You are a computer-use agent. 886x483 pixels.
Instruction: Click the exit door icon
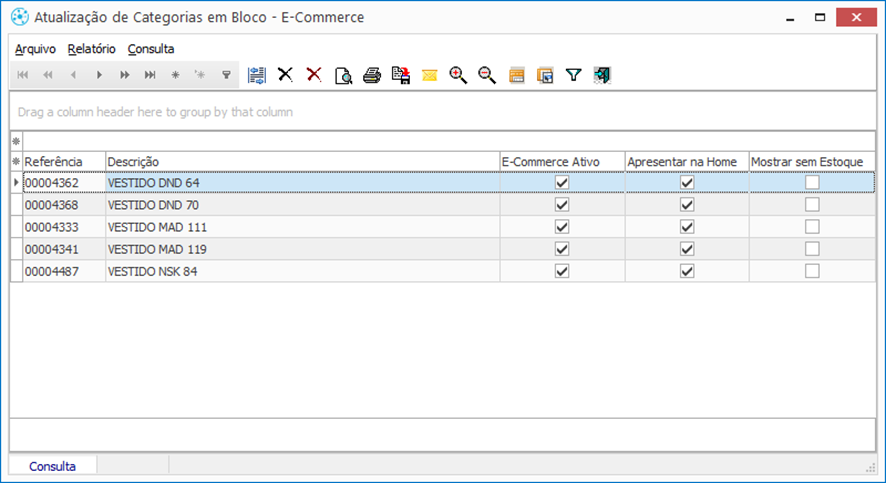coord(602,75)
